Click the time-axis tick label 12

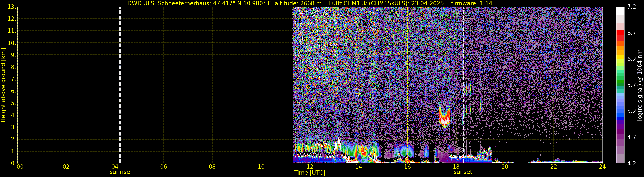[310, 167]
